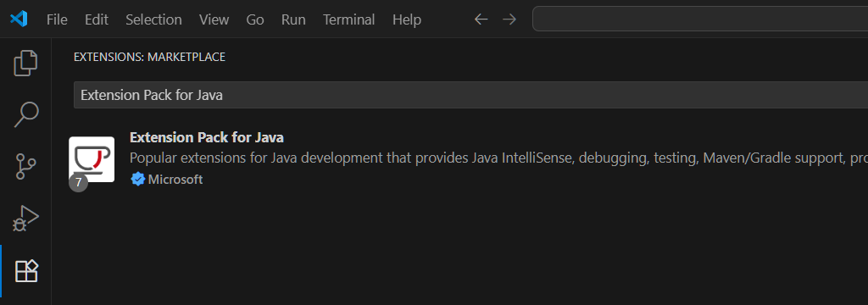Image resolution: width=868 pixels, height=305 pixels.
Task: Open the Run menu
Action: pyautogui.click(x=292, y=19)
